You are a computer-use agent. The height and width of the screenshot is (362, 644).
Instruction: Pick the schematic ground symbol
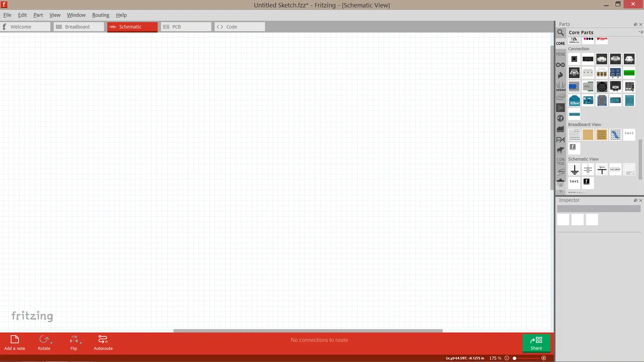pos(574,170)
